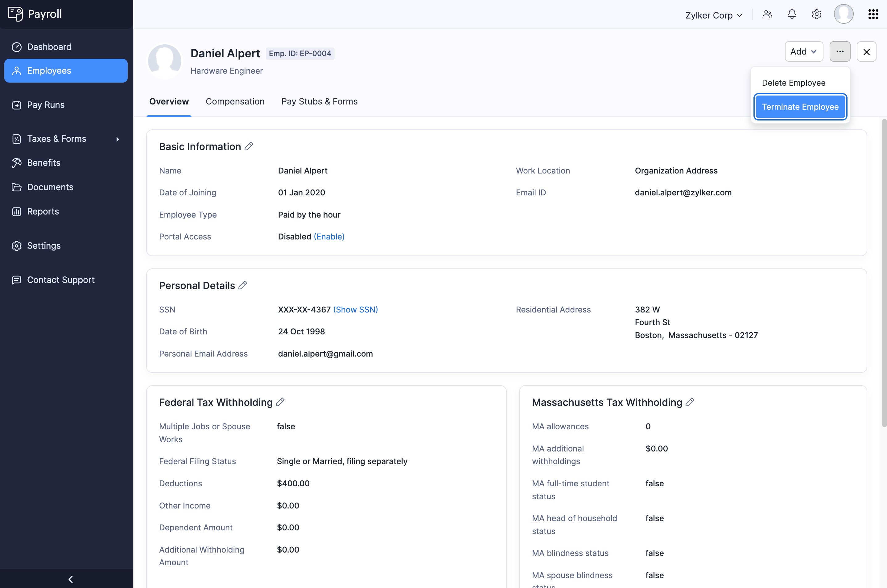Click the top bar settings gear

click(x=816, y=14)
